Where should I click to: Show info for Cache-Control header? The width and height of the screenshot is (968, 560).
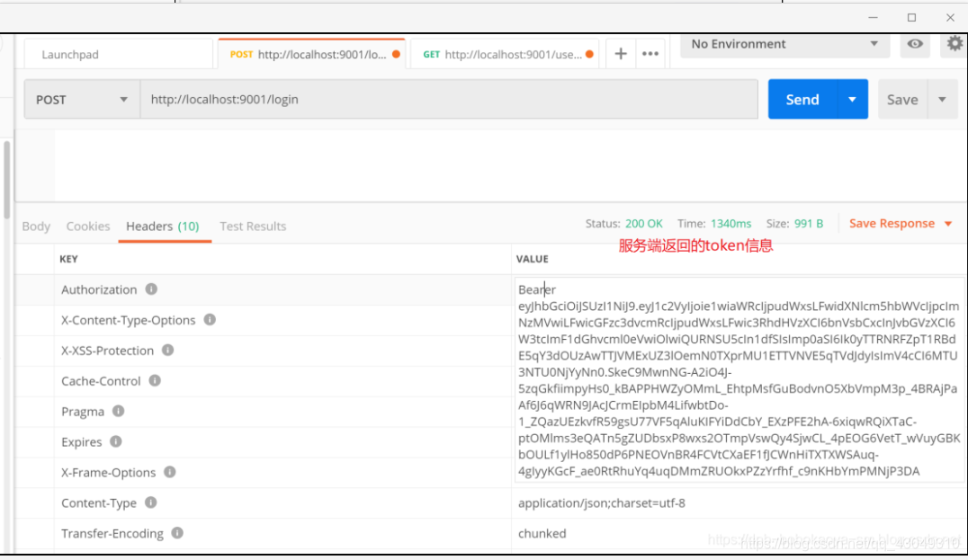pyautogui.click(x=155, y=380)
